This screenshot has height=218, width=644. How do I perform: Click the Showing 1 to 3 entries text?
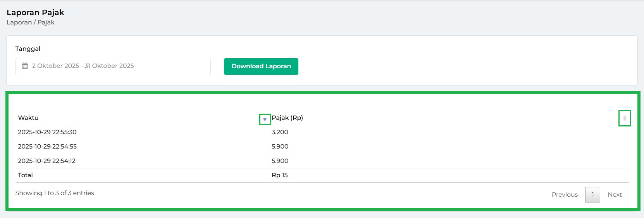pos(55,193)
